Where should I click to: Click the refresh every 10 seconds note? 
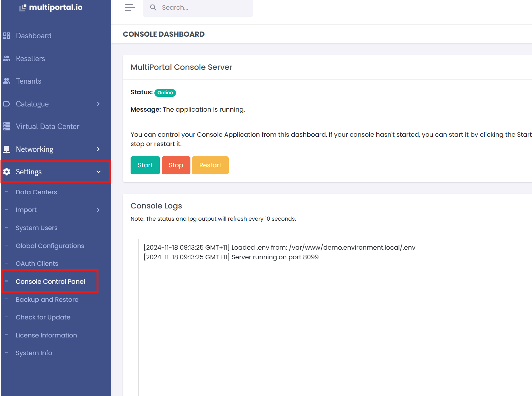213,219
